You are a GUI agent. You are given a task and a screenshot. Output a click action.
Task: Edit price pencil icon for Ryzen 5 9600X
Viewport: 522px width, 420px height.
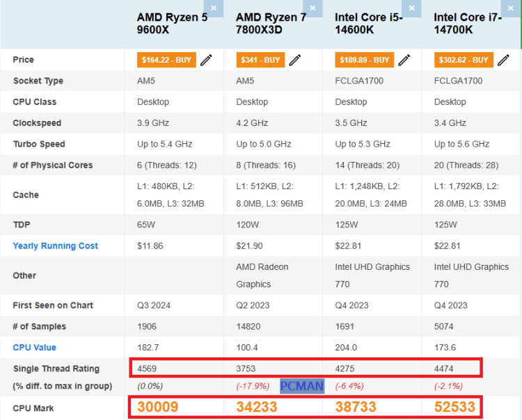[x=206, y=60]
